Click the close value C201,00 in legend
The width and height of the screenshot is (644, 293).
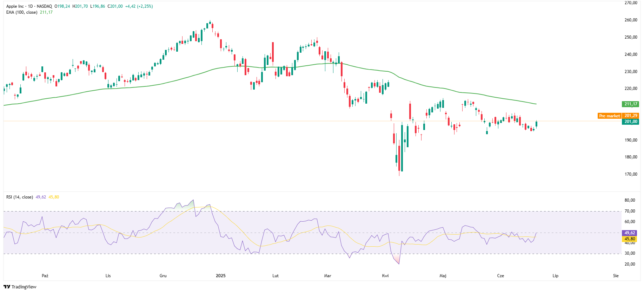pyautogui.click(x=115, y=6)
